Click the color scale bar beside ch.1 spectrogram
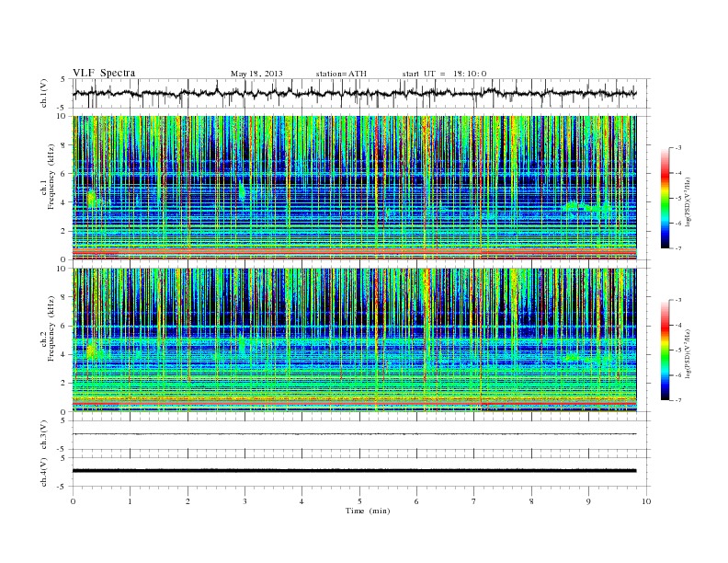The width and height of the screenshot is (728, 563). coord(665,198)
